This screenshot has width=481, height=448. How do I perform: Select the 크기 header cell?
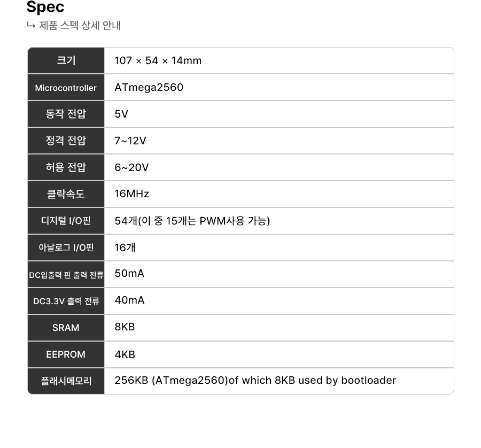coord(66,61)
